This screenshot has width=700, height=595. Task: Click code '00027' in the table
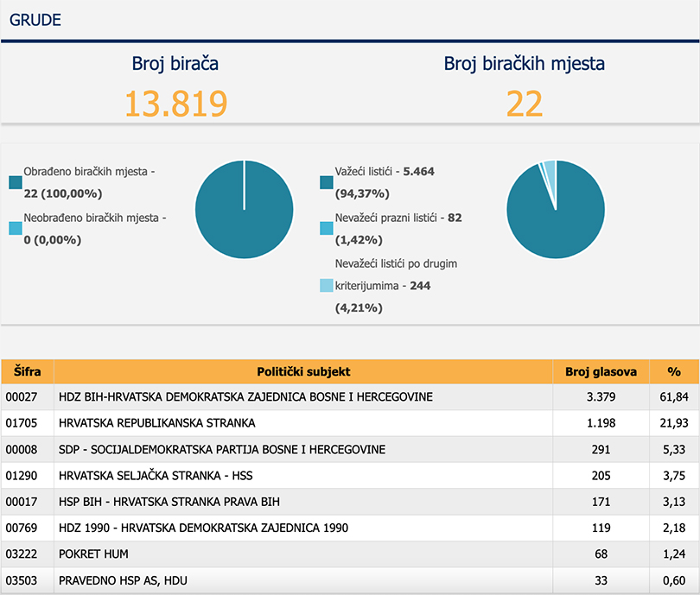[x=22, y=397]
